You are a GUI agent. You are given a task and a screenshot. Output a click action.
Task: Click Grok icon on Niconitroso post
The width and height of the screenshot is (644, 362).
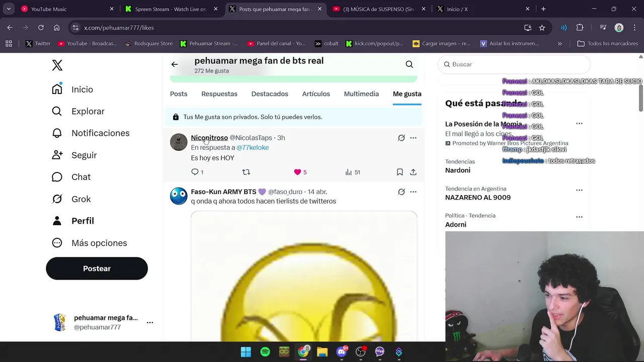401,138
